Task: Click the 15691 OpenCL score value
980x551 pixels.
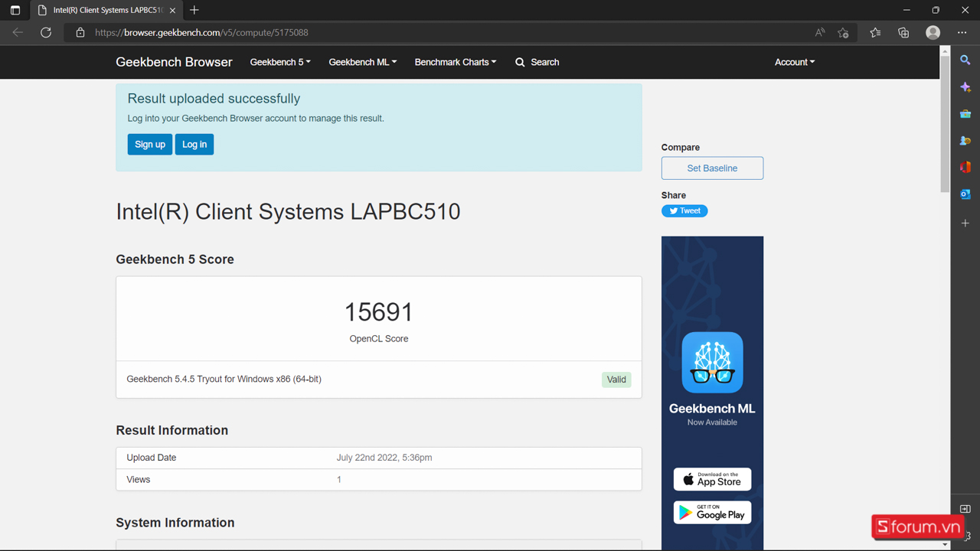Action: click(378, 312)
